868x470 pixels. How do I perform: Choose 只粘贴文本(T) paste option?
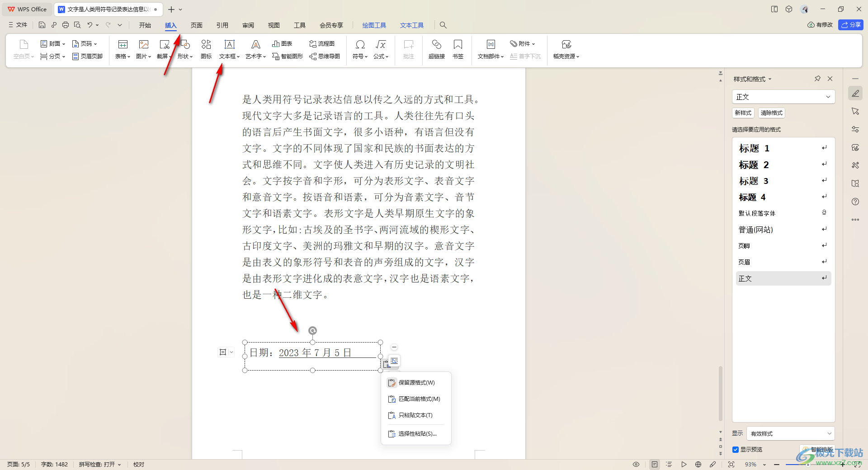tap(416, 415)
